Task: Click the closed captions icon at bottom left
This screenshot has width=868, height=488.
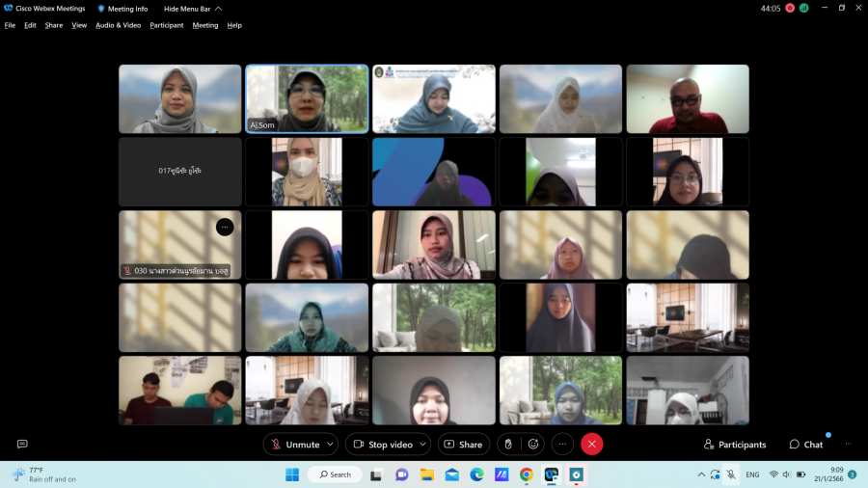Action: (x=22, y=444)
